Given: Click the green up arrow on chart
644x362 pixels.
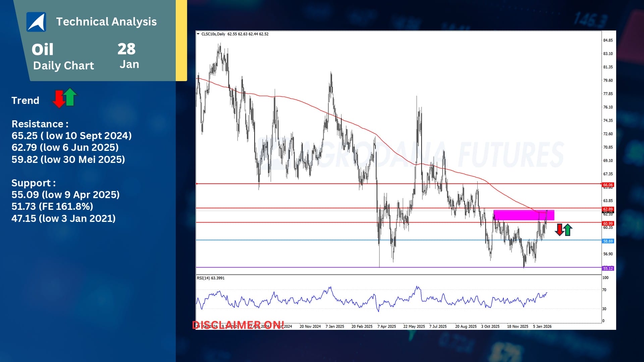Looking at the screenshot, I should tap(568, 230).
